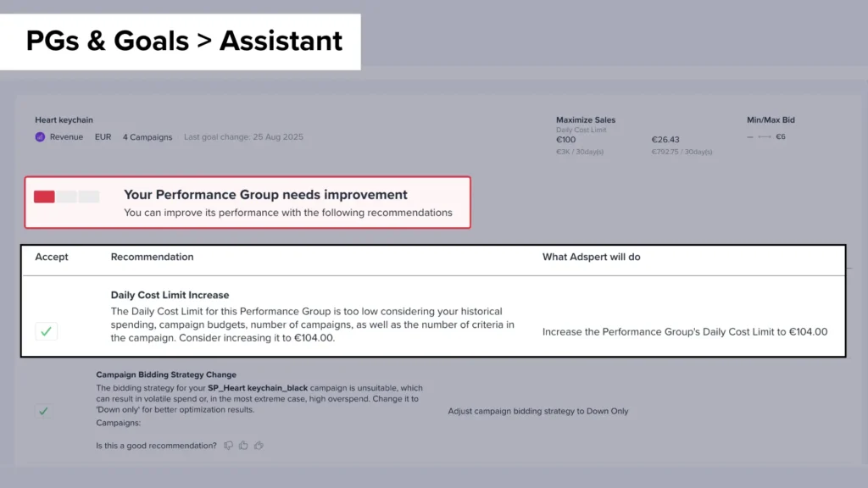Toggle thumbs up feedback on the recommendation
This screenshot has width=868, height=488.
243,446
